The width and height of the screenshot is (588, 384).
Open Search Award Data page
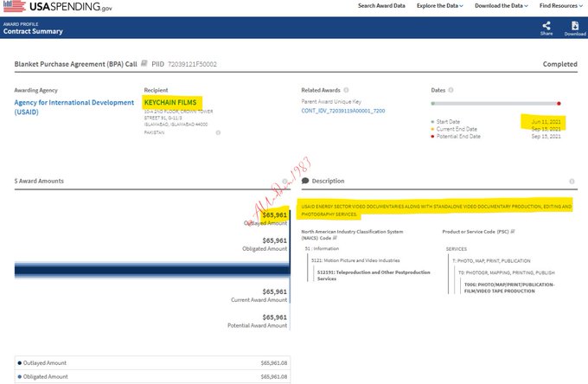coord(383,7)
